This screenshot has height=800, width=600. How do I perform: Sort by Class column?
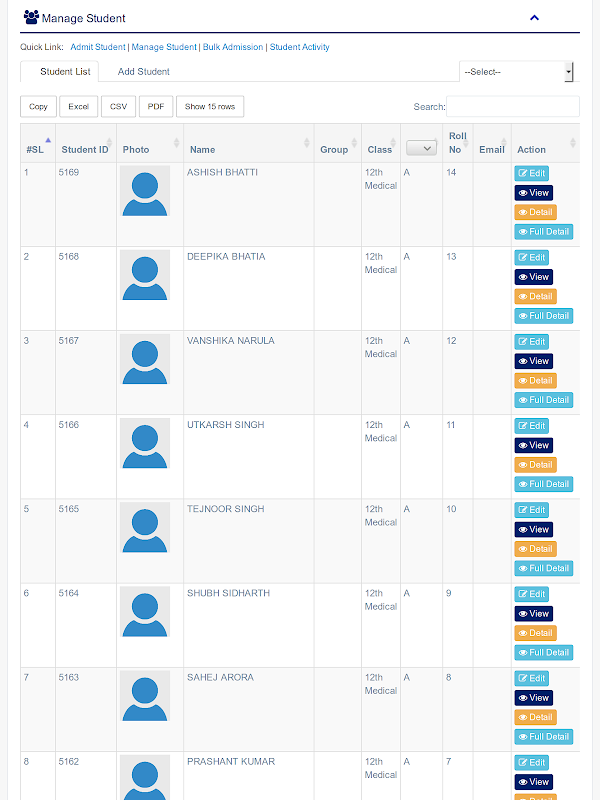pos(381,143)
